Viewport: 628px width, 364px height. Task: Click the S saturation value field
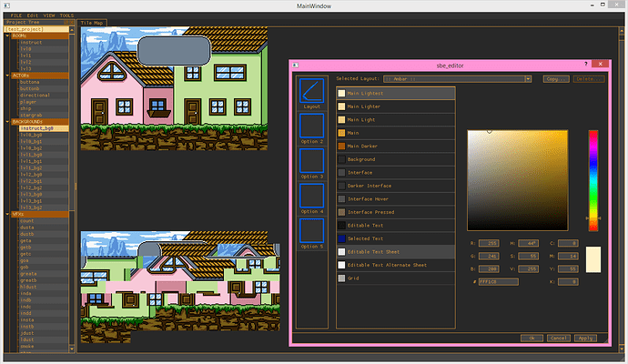[528, 256]
